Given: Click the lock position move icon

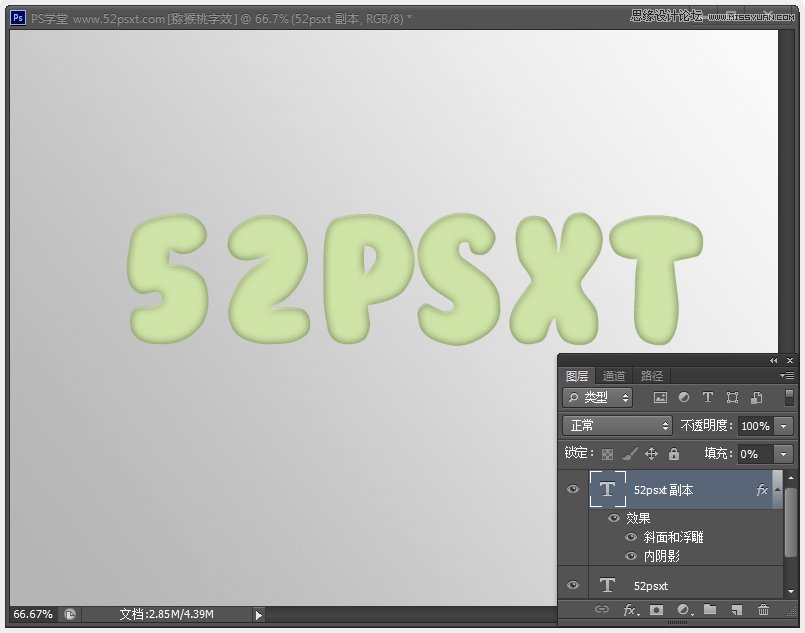Looking at the screenshot, I should tap(652, 454).
